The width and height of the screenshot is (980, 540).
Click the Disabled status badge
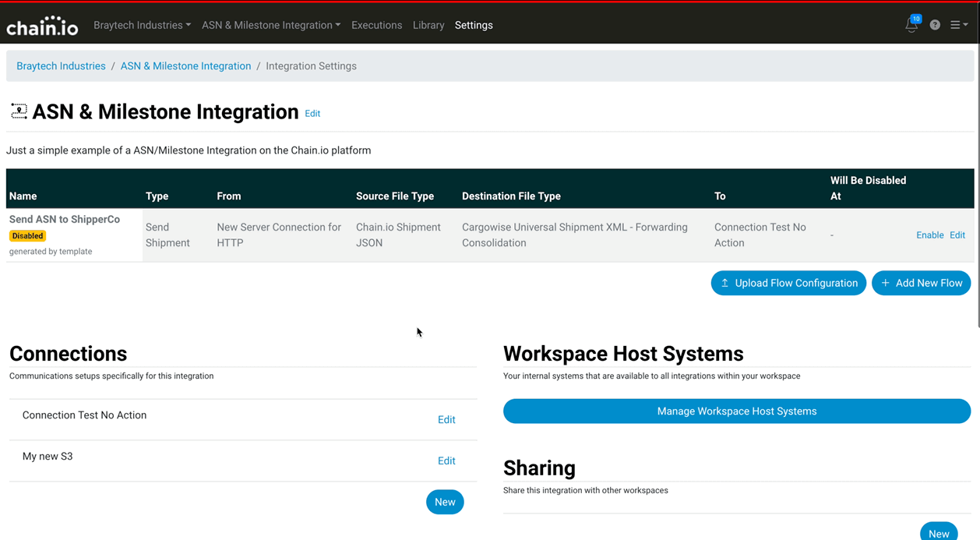pos(28,236)
